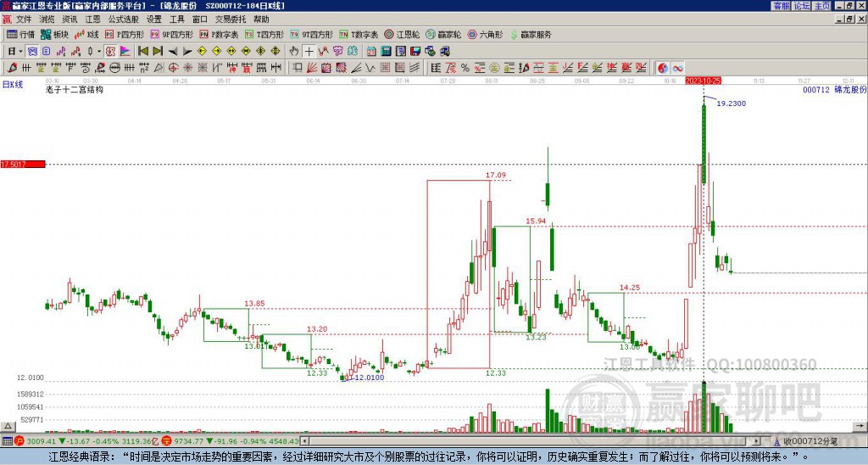The width and height of the screenshot is (868, 465).
Task: Click the Shanghai index 3009.41 readout
Action: click(x=42, y=441)
